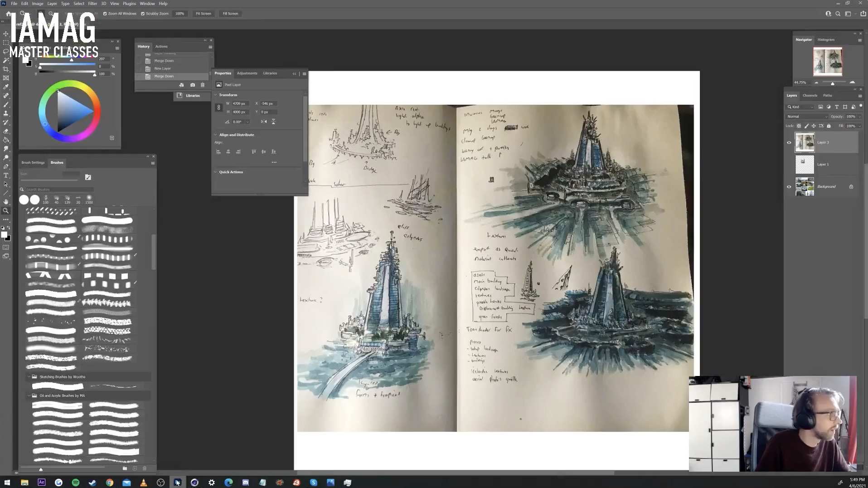Click the Fit Screen button
Viewport: 868px width, 488px height.
(203, 14)
